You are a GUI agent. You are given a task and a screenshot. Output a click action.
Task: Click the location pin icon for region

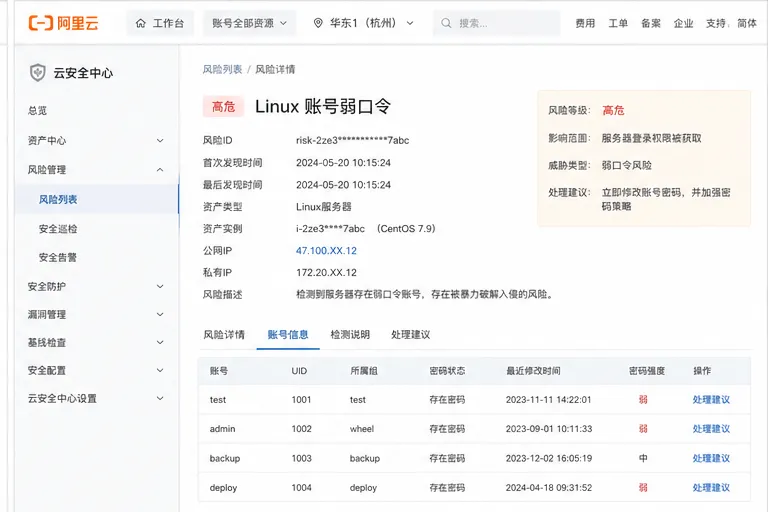click(x=318, y=23)
